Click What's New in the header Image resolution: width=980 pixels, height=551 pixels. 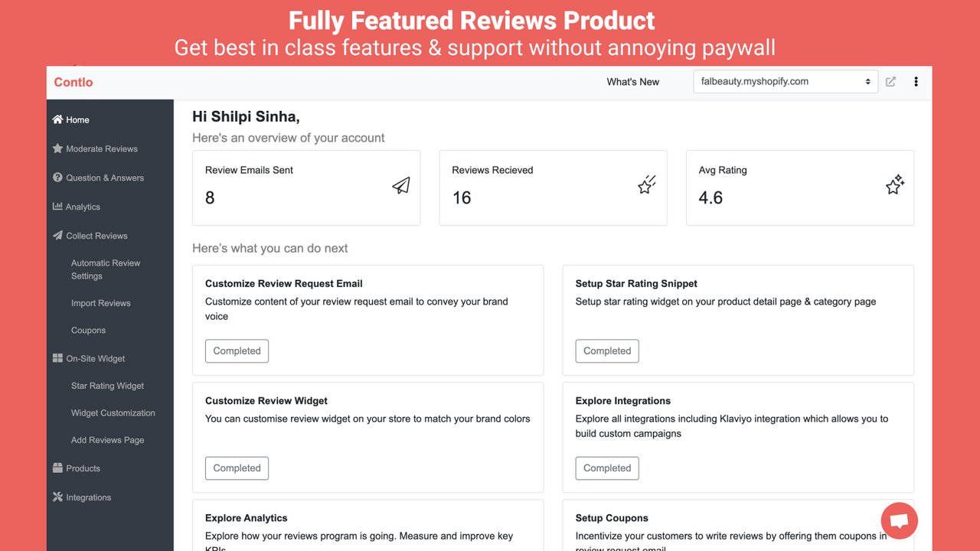[632, 81]
